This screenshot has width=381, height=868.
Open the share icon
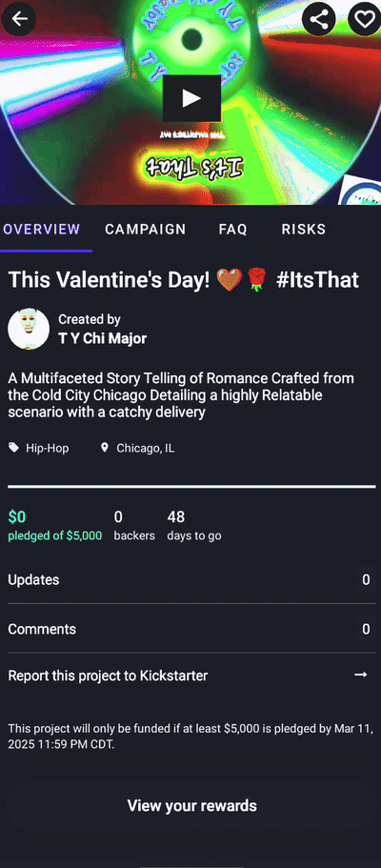tap(318, 19)
